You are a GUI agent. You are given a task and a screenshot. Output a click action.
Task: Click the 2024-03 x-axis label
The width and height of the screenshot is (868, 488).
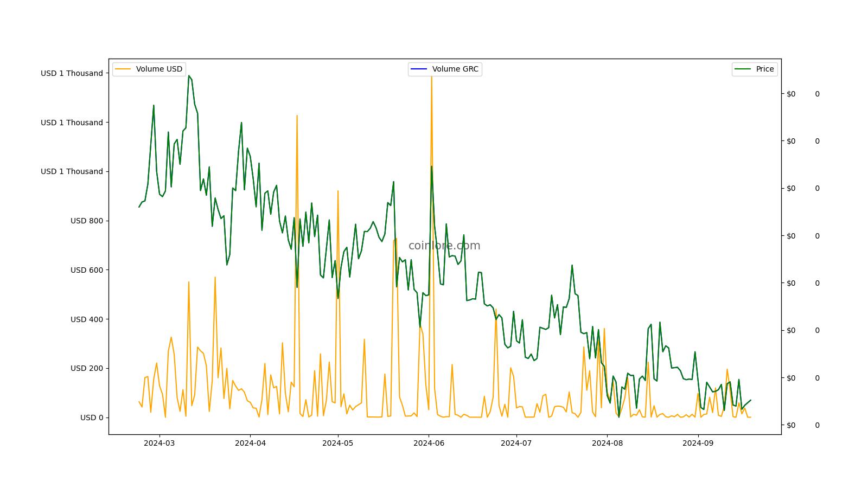pyautogui.click(x=159, y=443)
